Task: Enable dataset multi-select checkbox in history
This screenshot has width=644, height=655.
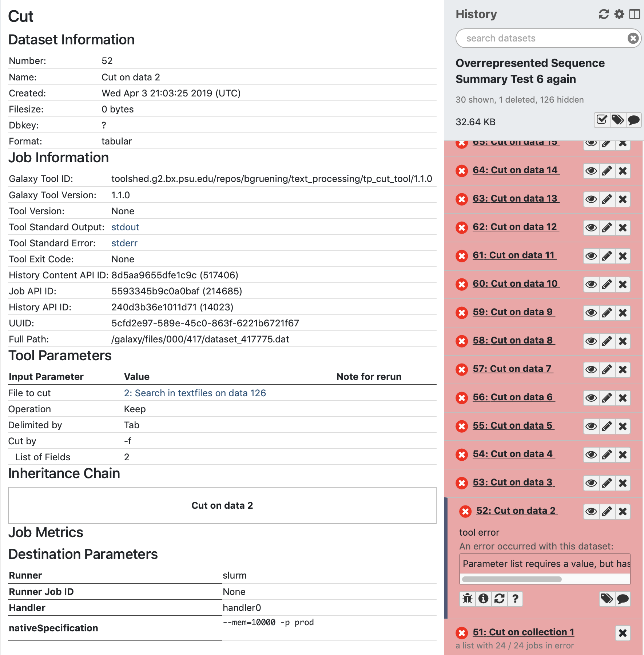Action: (602, 120)
